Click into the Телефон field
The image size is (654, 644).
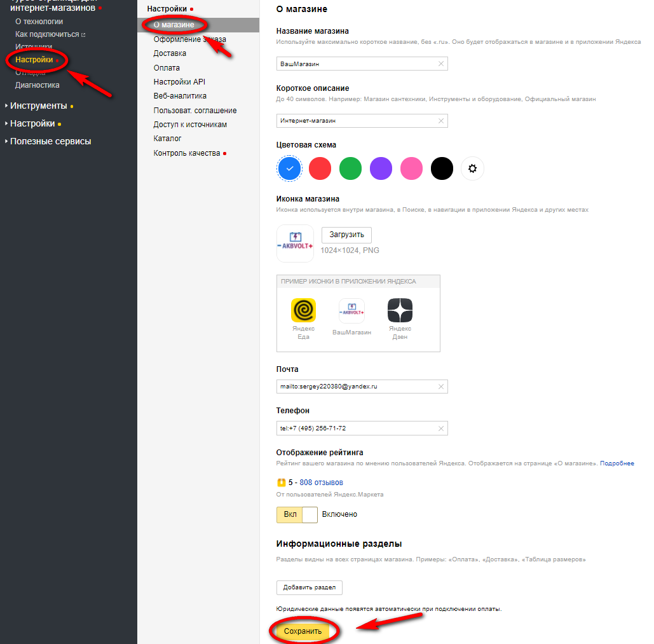tap(362, 428)
